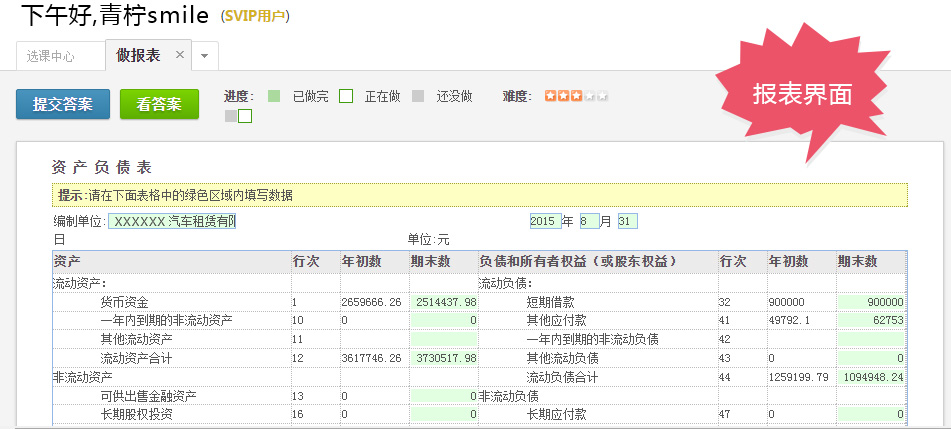Click the green outlined current progress square
951x429 pixels.
coord(245,116)
